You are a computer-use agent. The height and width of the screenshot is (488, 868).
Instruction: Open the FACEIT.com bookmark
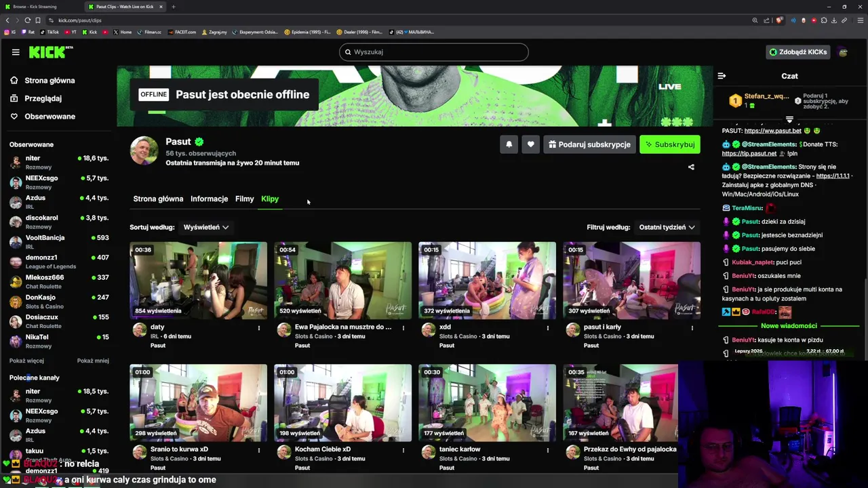point(182,32)
